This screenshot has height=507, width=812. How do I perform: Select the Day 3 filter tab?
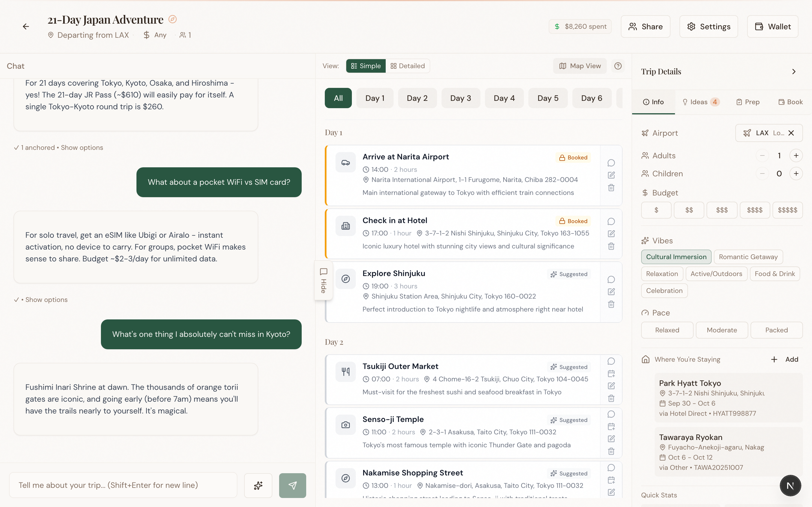click(x=460, y=98)
